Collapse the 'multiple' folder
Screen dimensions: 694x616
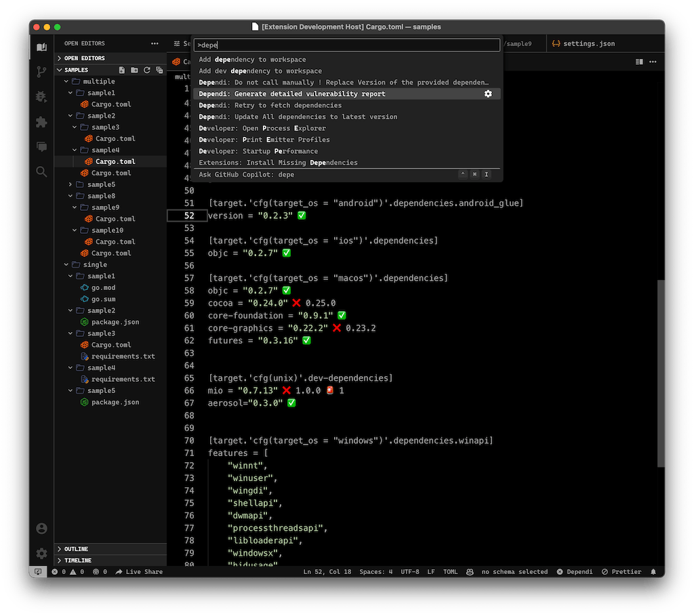pyautogui.click(x=110, y=81)
